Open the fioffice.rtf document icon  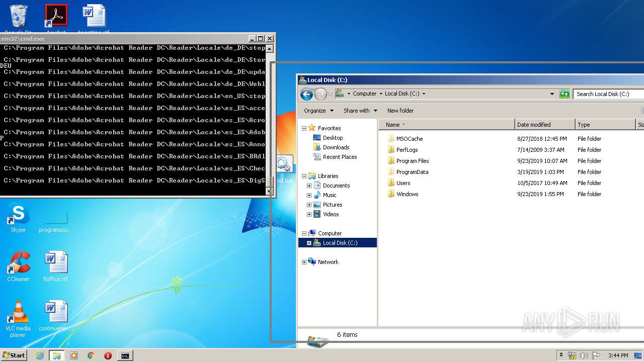pos(56,266)
